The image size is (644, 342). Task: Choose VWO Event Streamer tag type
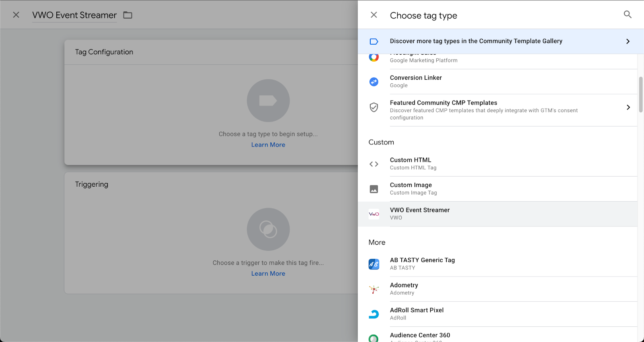(497, 214)
